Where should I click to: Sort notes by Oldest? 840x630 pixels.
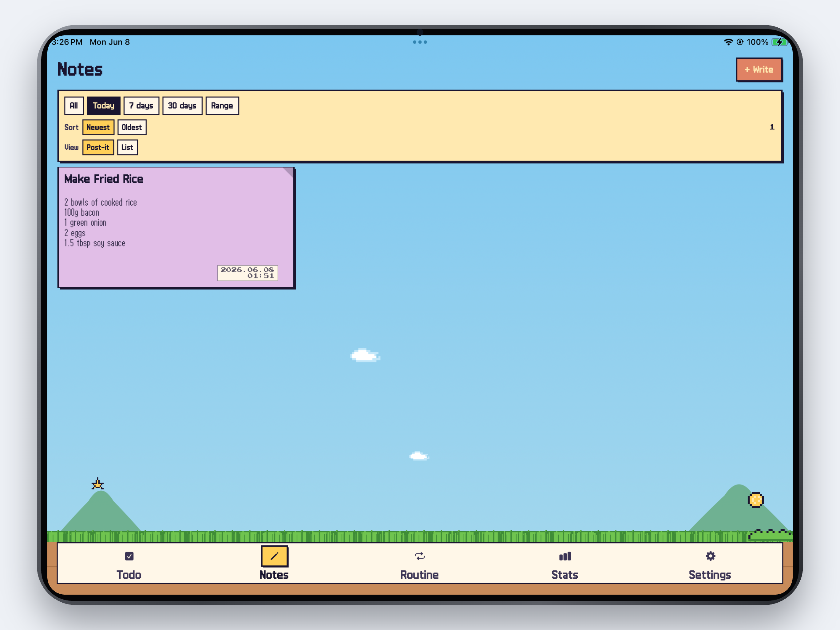[132, 127]
